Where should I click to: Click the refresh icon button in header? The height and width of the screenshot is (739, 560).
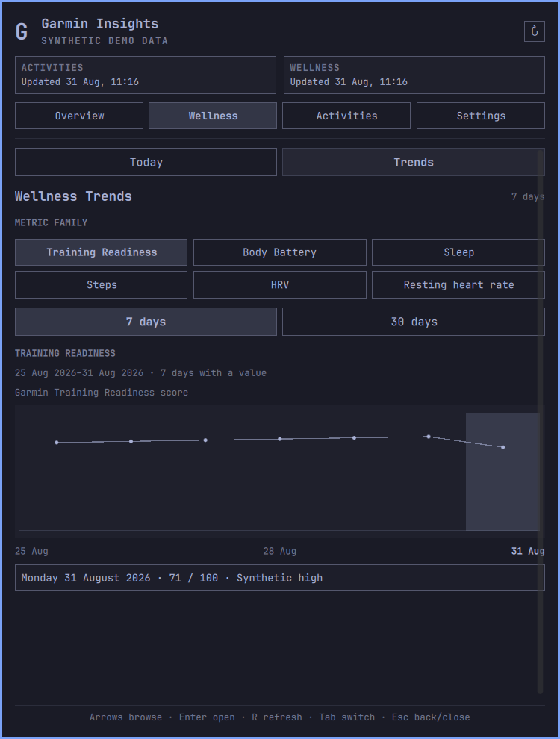pyautogui.click(x=534, y=31)
